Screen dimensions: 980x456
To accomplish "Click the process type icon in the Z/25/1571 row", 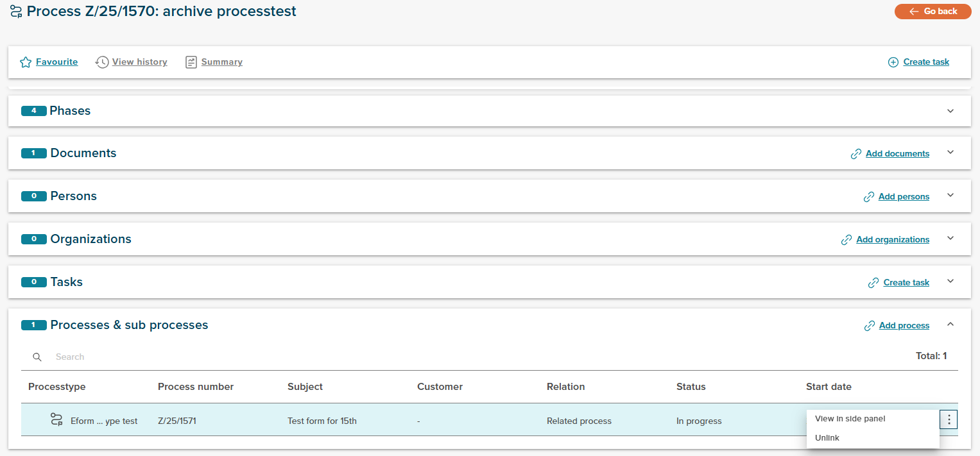I will pyautogui.click(x=56, y=420).
